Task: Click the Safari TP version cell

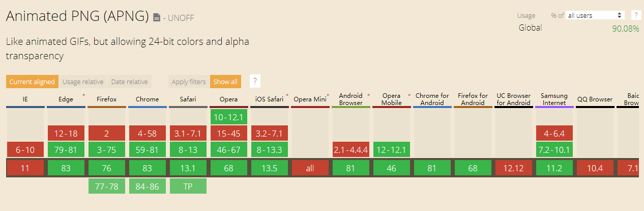Action: tap(188, 187)
